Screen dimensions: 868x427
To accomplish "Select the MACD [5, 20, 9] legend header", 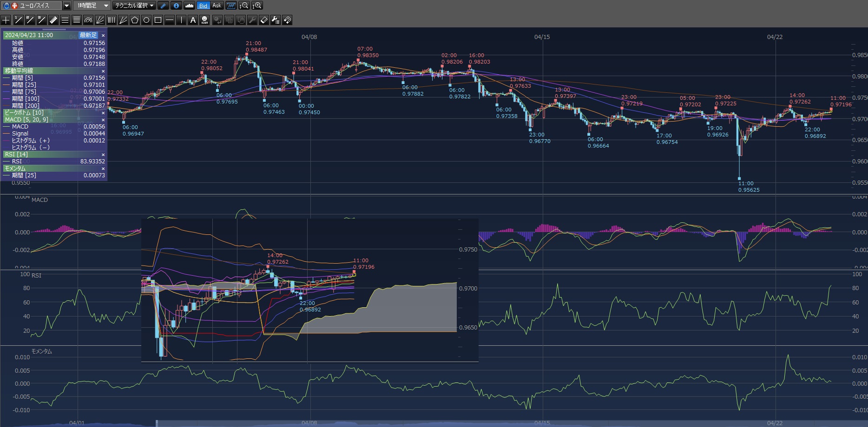I will point(27,120).
